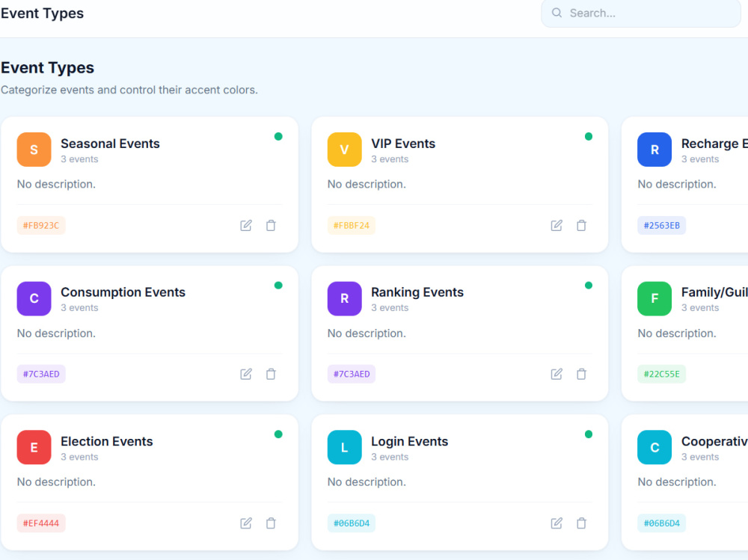This screenshot has width=748, height=560.
Task: Delete the Ranking Events type
Action: coord(581,374)
